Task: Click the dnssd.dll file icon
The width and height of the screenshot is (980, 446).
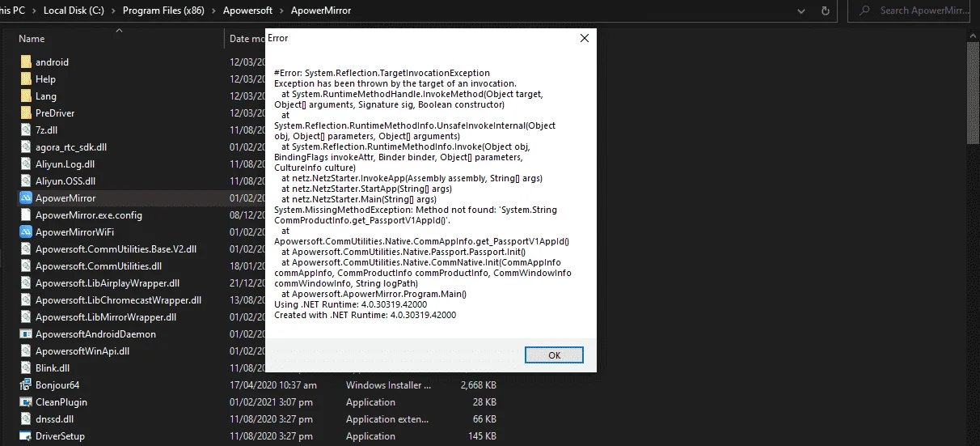Action: (x=26, y=418)
